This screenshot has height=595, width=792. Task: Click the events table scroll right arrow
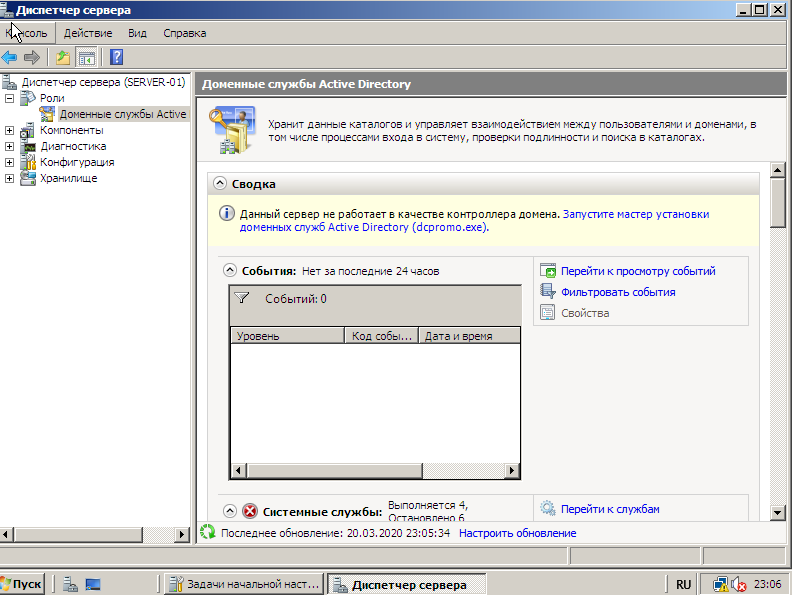(512, 471)
